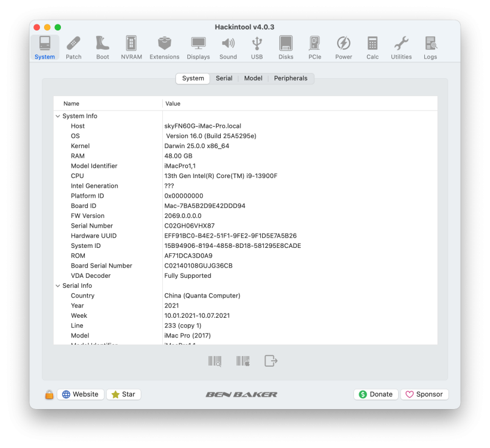Select the Intel Generation row

click(x=246, y=186)
